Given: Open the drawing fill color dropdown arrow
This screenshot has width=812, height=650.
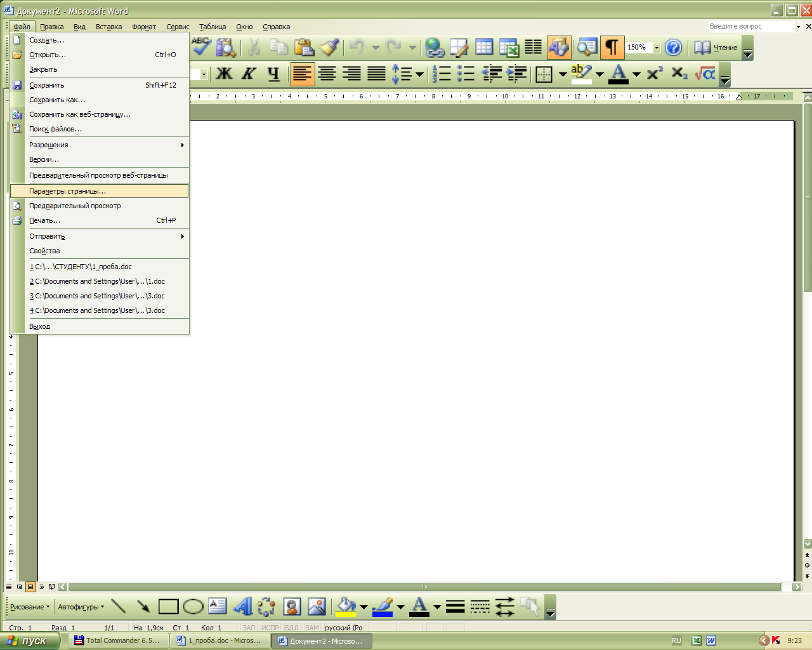Looking at the screenshot, I should [363, 607].
